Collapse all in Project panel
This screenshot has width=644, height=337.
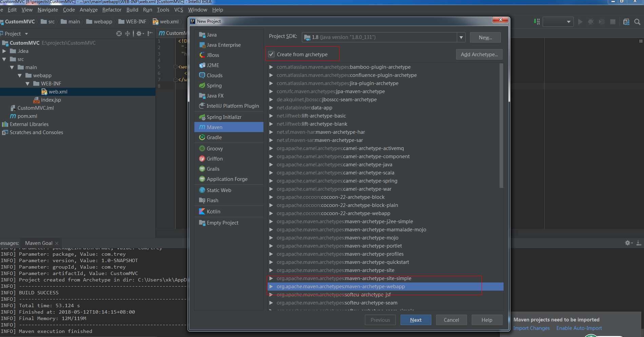tap(128, 34)
